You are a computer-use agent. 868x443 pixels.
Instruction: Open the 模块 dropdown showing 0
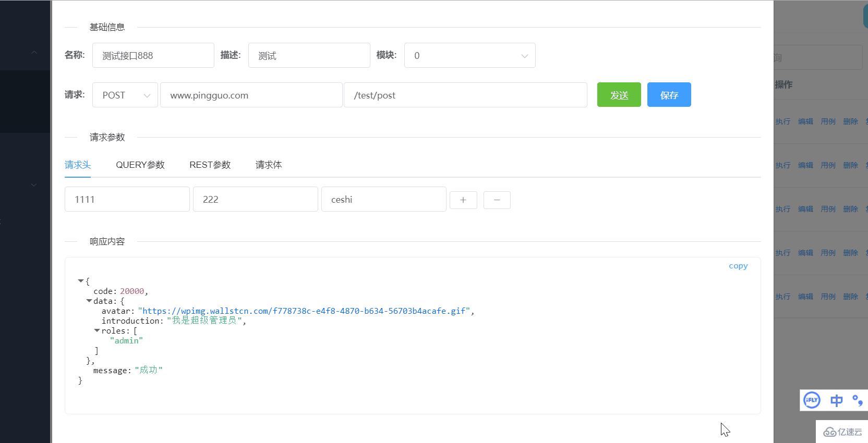(470, 55)
